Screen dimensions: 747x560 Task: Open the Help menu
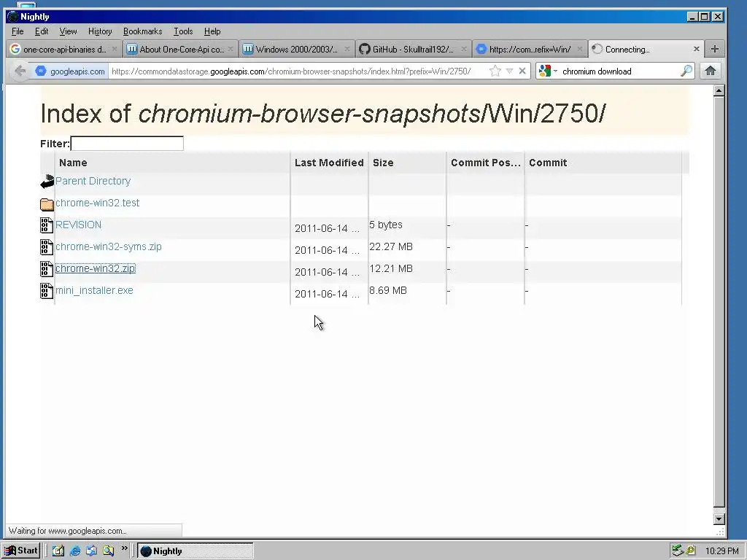tap(212, 31)
